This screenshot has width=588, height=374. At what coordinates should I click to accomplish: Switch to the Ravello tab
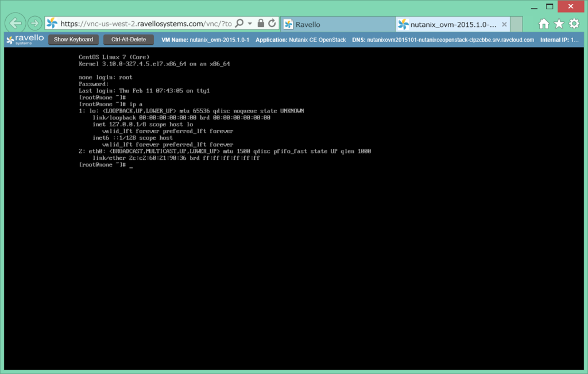[x=338, y=24]
